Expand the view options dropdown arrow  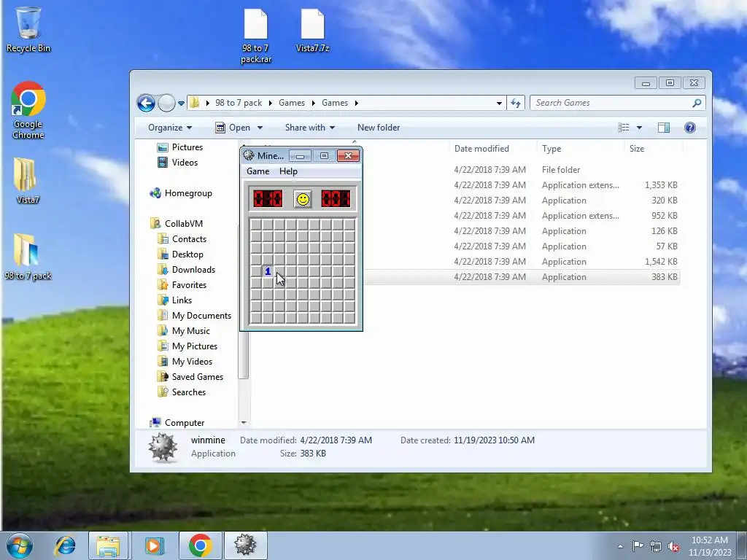[x=639, y=128]
